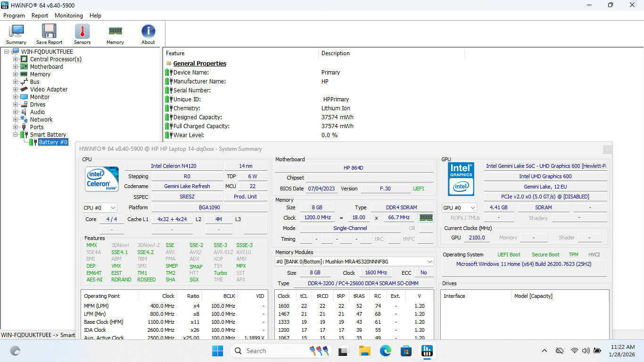This screenshot has height=362, width=644.
Task: Expand the Motherboard tree node
Action: pyautogui.click(x=16, y=67)
